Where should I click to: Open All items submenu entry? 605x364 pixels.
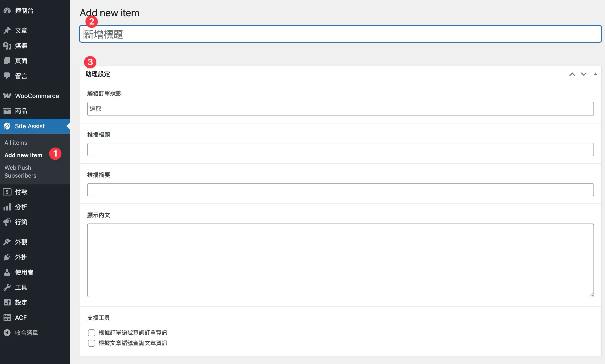pyautogui.click(x=16, y=143)
